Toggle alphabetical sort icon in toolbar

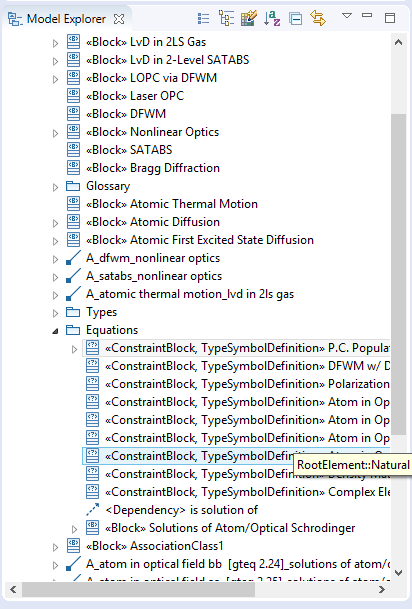pyautogui.click(x=272, y=18)
